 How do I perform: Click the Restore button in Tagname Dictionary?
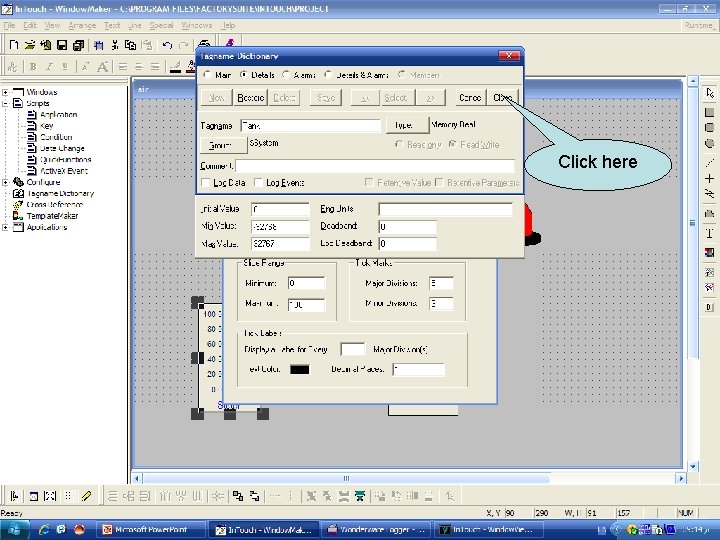(x=250, y=98)
